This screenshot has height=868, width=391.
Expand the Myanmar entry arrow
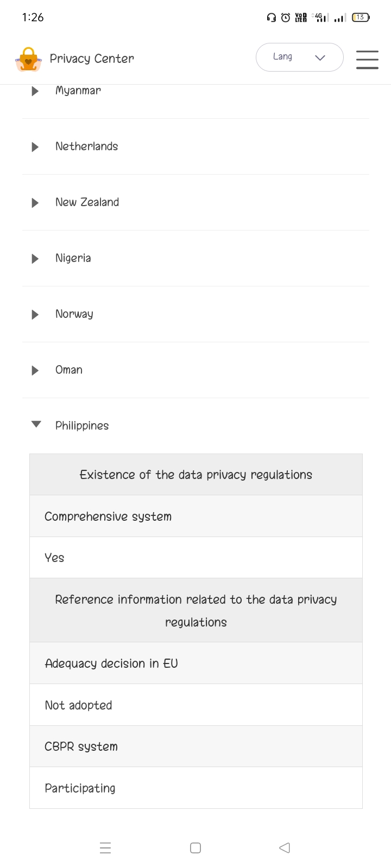tap(35, 91)
